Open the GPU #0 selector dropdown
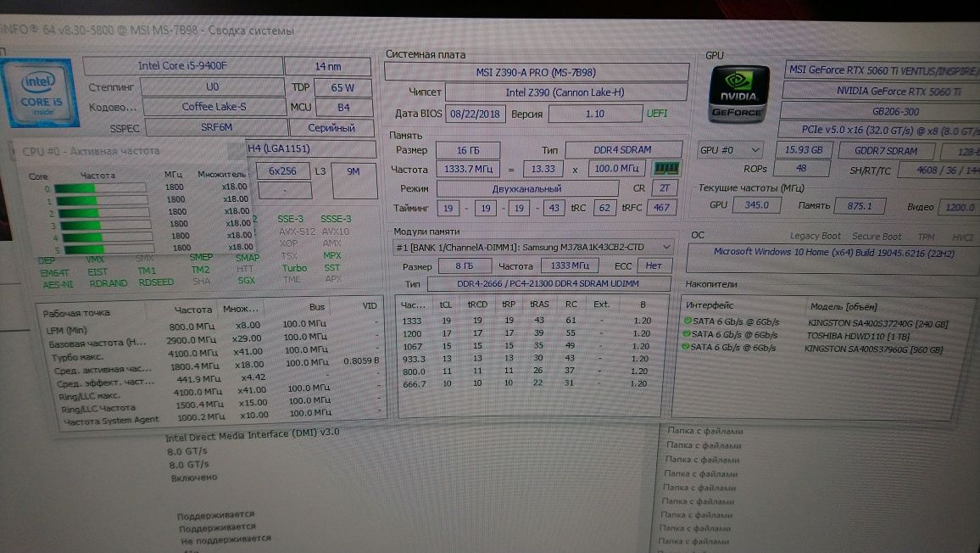This screenshot has height=553, width=980. [729, 150]
